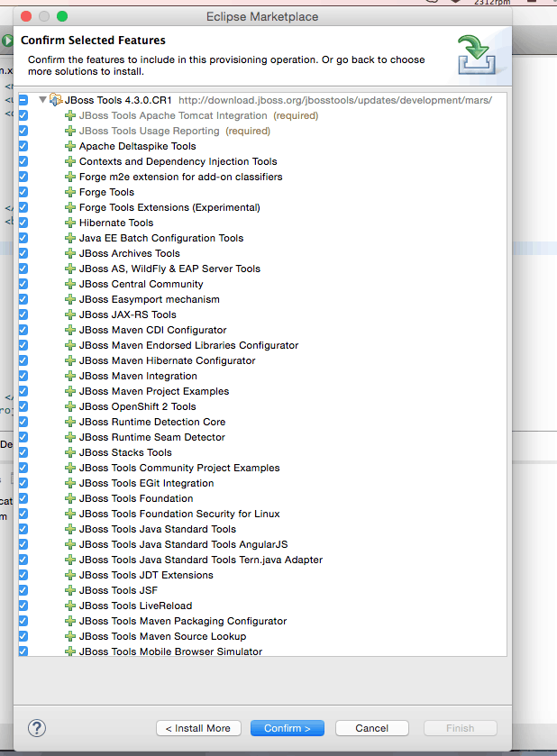
Task: Click the plus icon beside JBoss Tools Java Standard Tools AngularJS
Action: [70, 544]
